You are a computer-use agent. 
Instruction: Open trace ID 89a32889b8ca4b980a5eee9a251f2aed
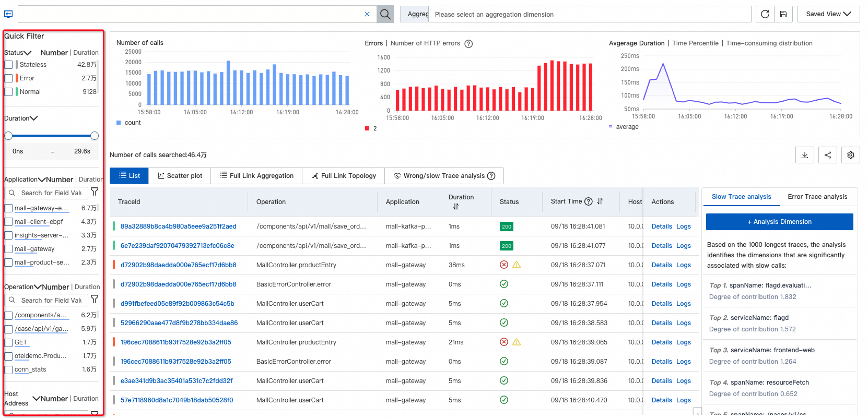point(179,226)
